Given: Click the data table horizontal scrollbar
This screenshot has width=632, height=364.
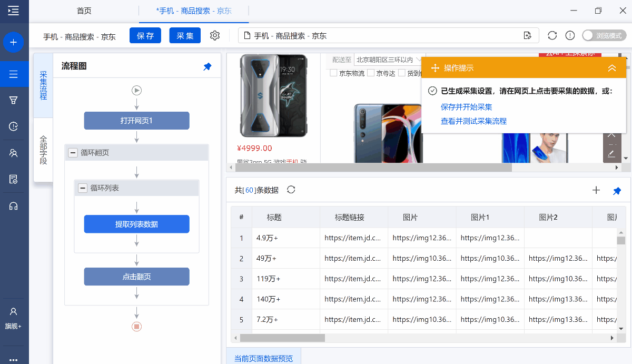Looking at the screenshot, I should (282, 338).
